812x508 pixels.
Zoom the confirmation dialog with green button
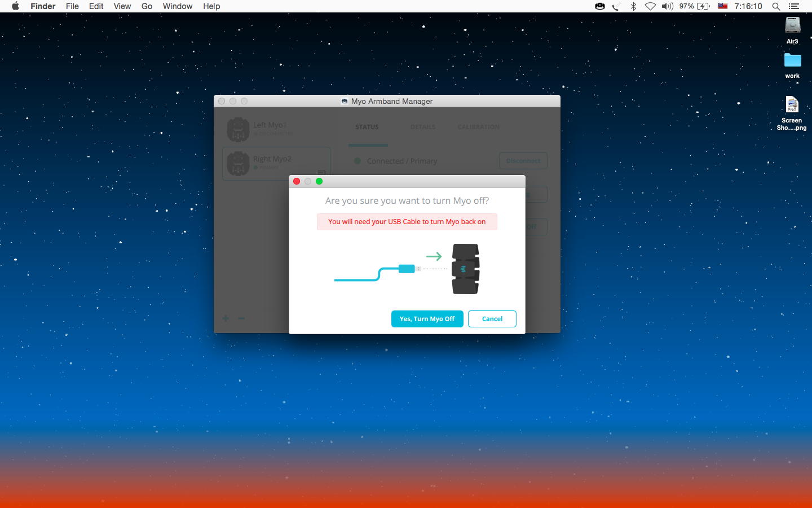pos(319,181)
